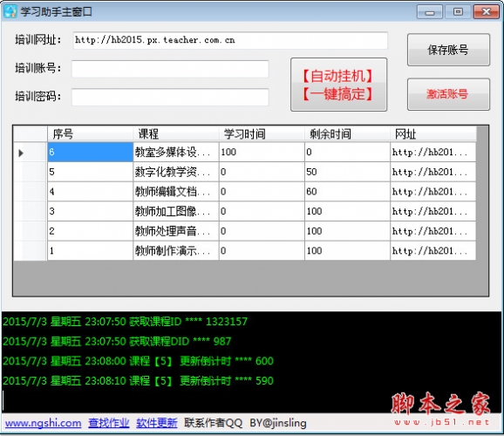Click the 网址 column header

click(433, 134)
